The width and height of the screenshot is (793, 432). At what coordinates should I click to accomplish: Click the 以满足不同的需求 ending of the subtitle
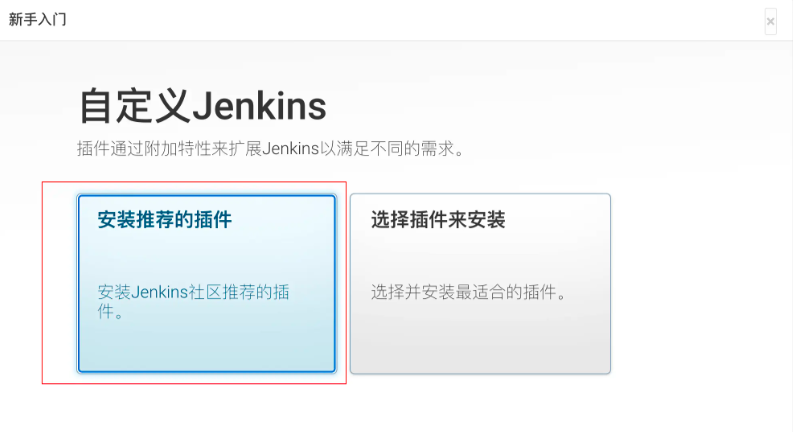click(x=392, y=149)
